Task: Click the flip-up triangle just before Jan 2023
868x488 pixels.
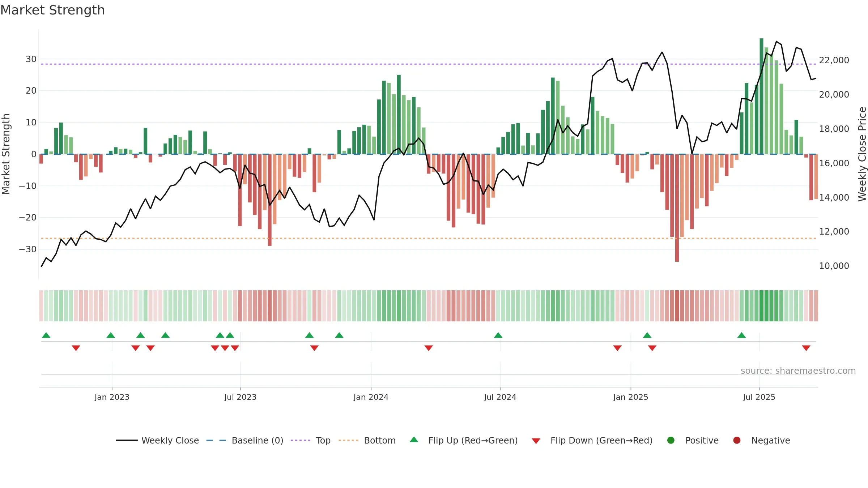Action: [x=111, y=335]
